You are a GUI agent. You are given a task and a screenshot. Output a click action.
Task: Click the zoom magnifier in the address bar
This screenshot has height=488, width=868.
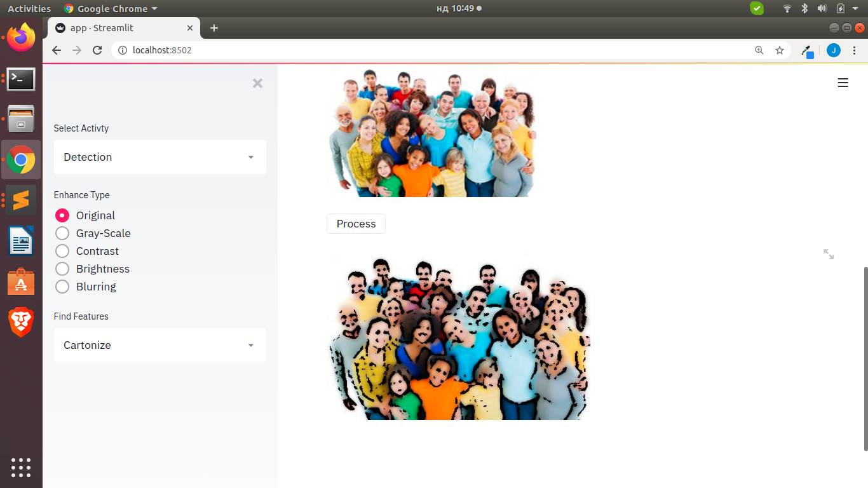[x=759, y=50]
